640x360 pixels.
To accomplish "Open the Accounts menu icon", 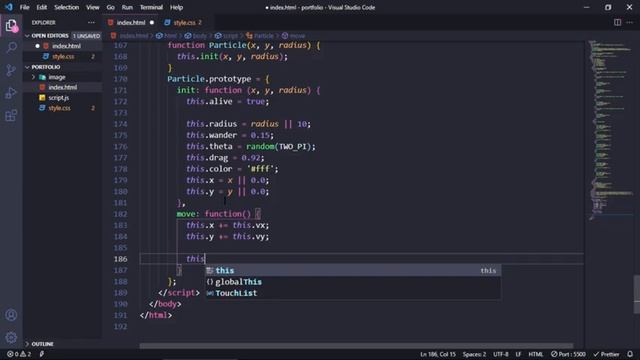I will coord(11,315).
